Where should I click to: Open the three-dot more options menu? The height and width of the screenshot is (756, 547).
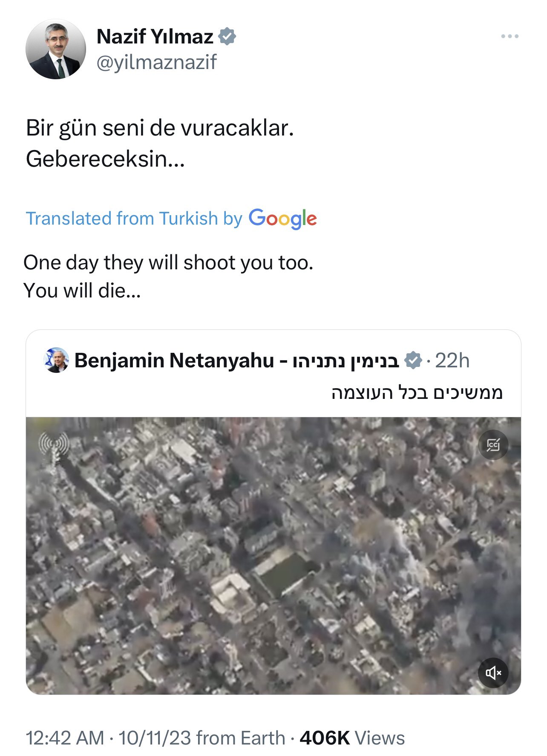(510, 37)
